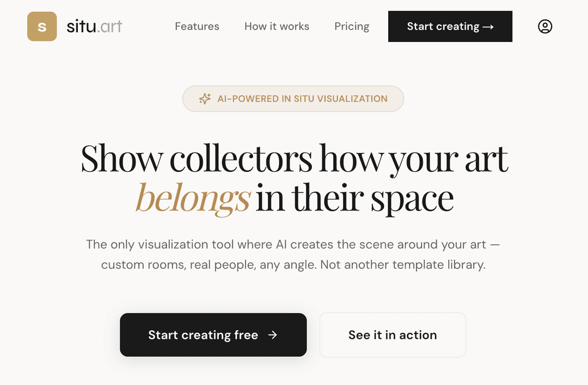Click the italic gold word 'belongs'
This screenshot has height=385, width=588.
[193, 198]
